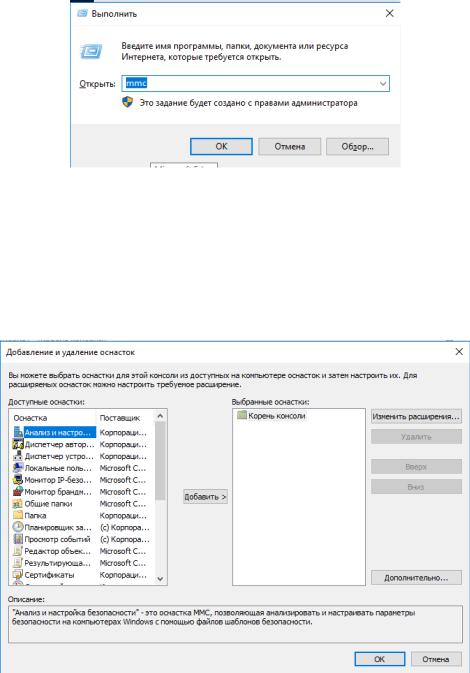Click the administrator shield icon
The width and height of the screenshot is (470, 673).
[127, 102]
